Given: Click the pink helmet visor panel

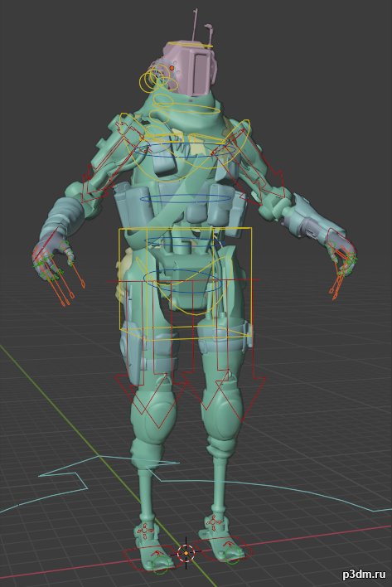Looking at the screenshot, I should click(x=201, y=74).
